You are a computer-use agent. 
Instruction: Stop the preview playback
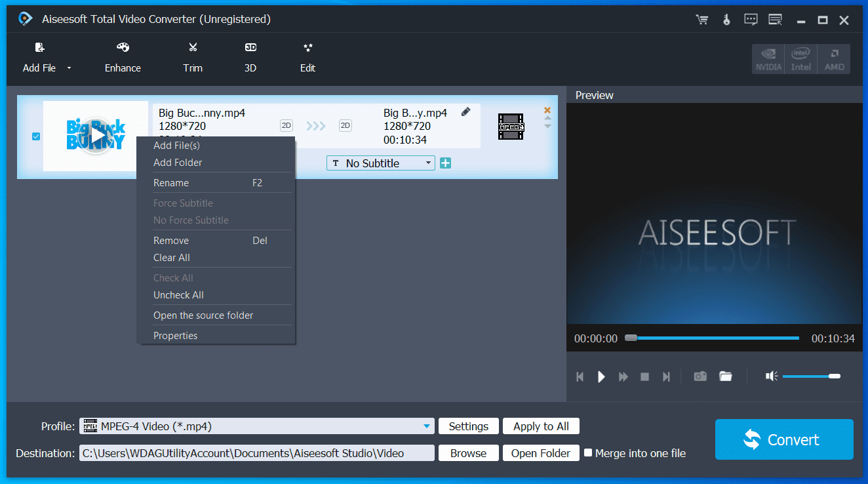[644, 376]
